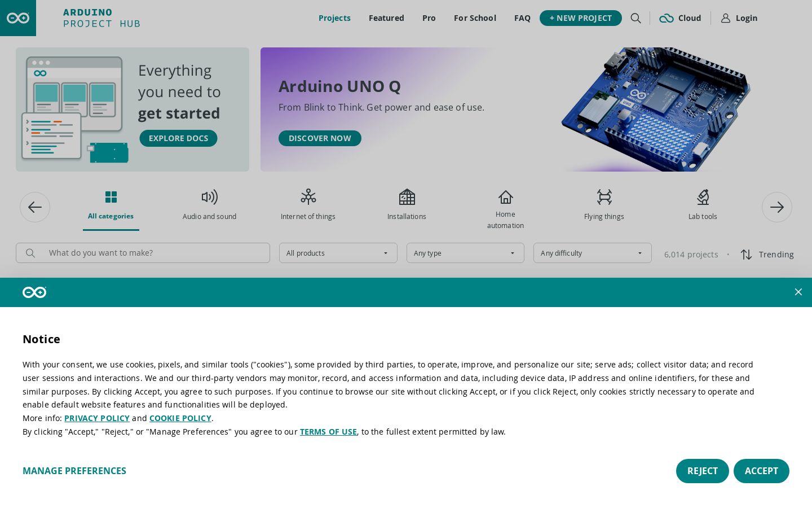The height and width of the screenshot is (508, 812).
Task: Select the Home automation house icon
Action: (x=506, y=197)
